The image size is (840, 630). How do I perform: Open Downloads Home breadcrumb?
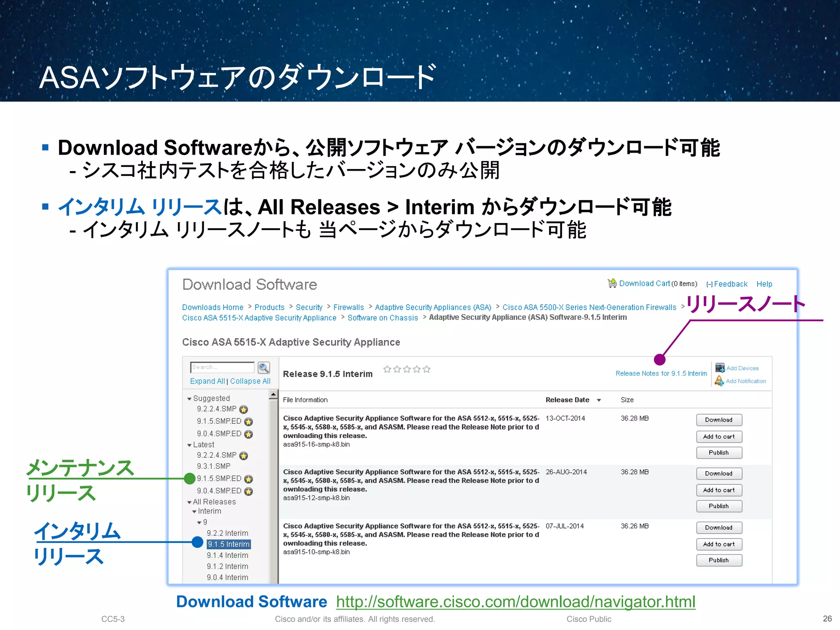pyautogui.click(x=212, y=307)
